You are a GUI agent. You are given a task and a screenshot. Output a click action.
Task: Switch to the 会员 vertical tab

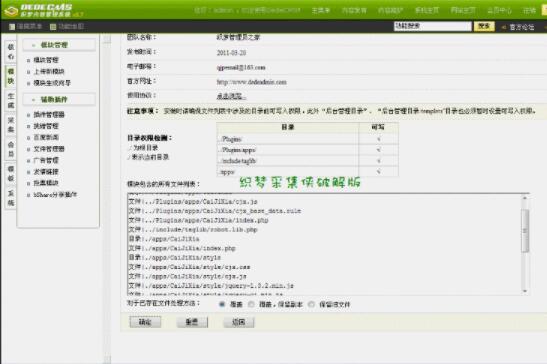[11, 149]
